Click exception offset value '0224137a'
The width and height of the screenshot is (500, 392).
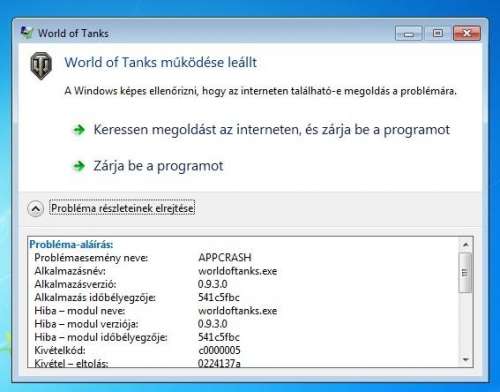(219, 363)
